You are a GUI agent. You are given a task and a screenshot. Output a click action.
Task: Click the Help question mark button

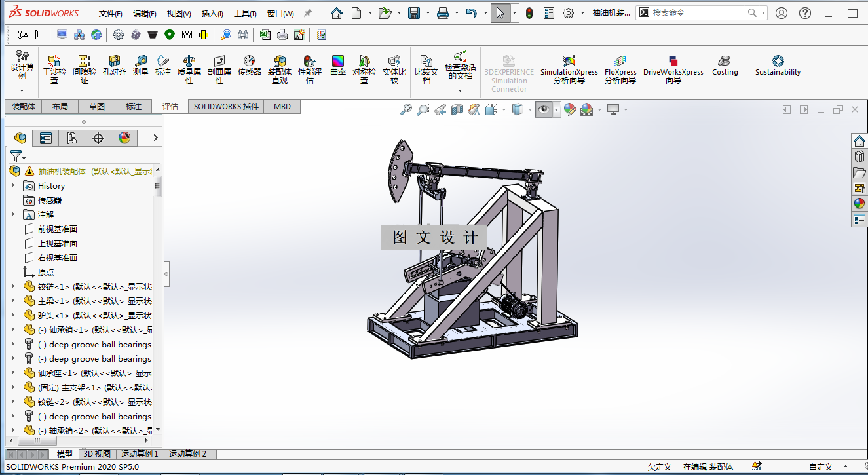coord(805,13)
